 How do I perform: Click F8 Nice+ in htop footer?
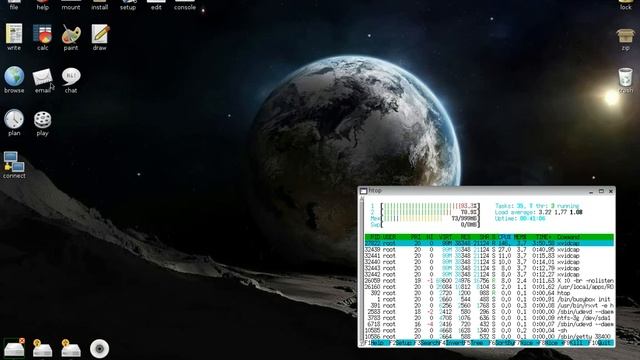click(x=551, y=343)
